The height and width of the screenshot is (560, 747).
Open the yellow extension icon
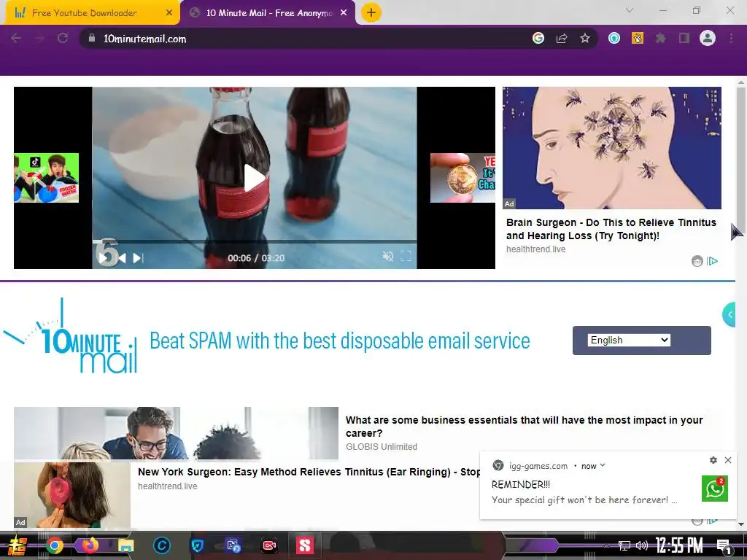point(638,39)
